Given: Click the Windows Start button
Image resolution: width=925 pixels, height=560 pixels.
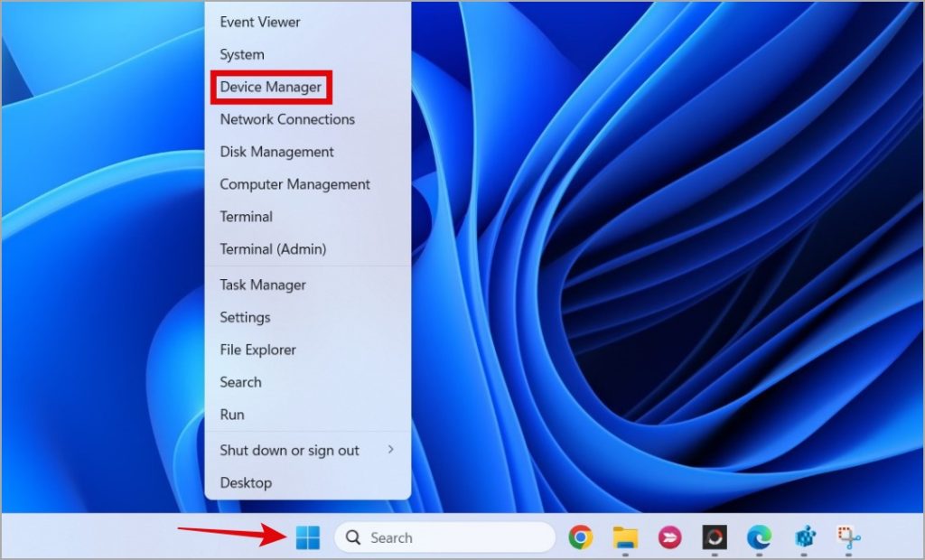Looking at the screenshot, I should coord(307,537).
